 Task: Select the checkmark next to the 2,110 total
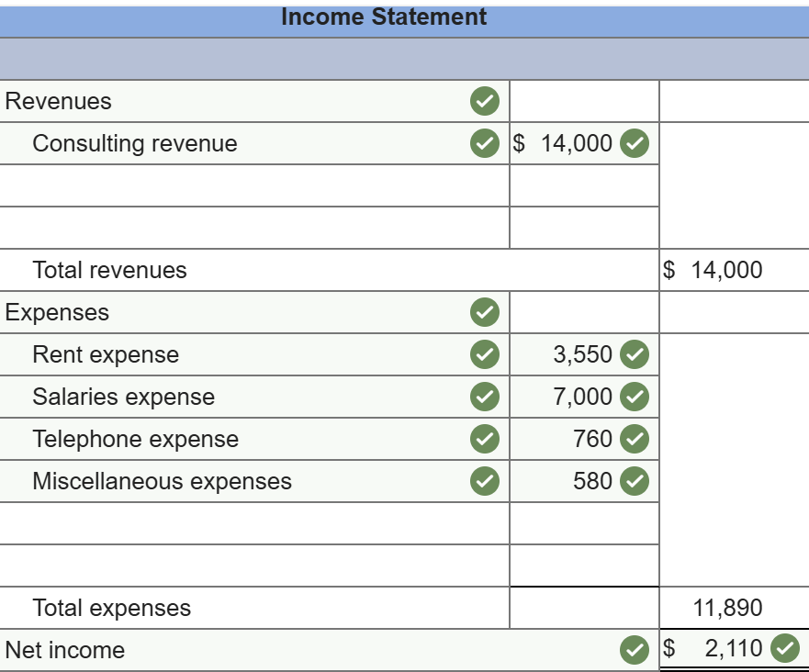click(x=784, y=650)
